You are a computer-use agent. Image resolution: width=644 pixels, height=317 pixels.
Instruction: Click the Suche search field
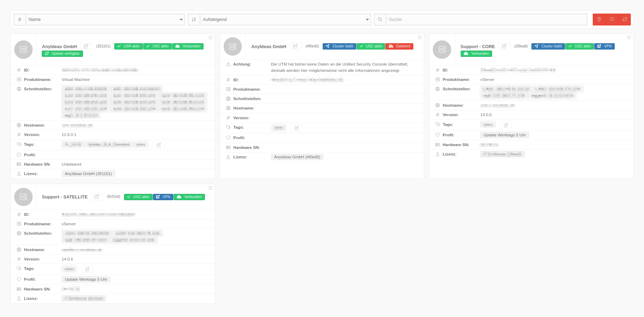486,20
